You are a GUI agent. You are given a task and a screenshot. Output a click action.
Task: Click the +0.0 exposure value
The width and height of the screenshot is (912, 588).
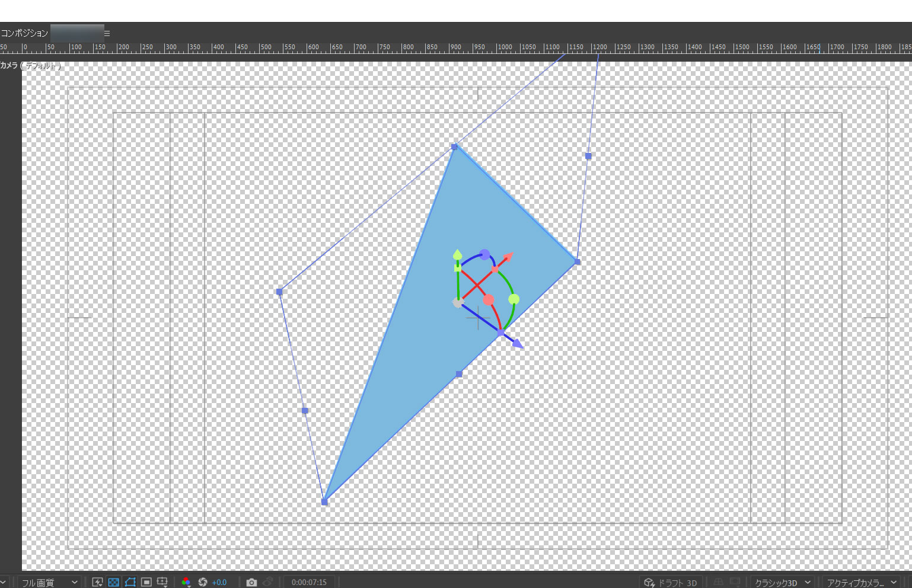click(219, 582)
